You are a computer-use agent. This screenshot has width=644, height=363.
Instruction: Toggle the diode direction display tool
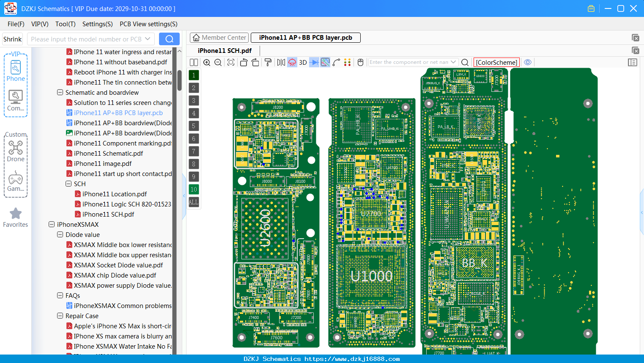pyautogui.click(x=314, y=62)
